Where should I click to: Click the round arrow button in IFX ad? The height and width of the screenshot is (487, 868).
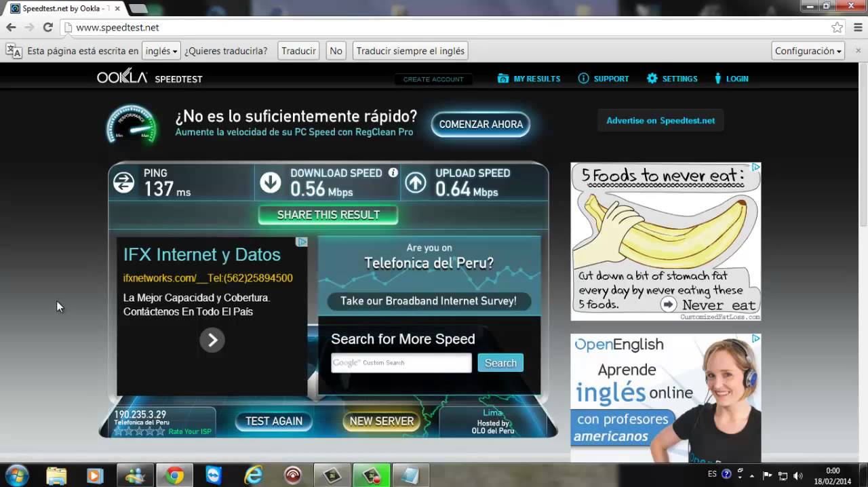pos(212,340)
